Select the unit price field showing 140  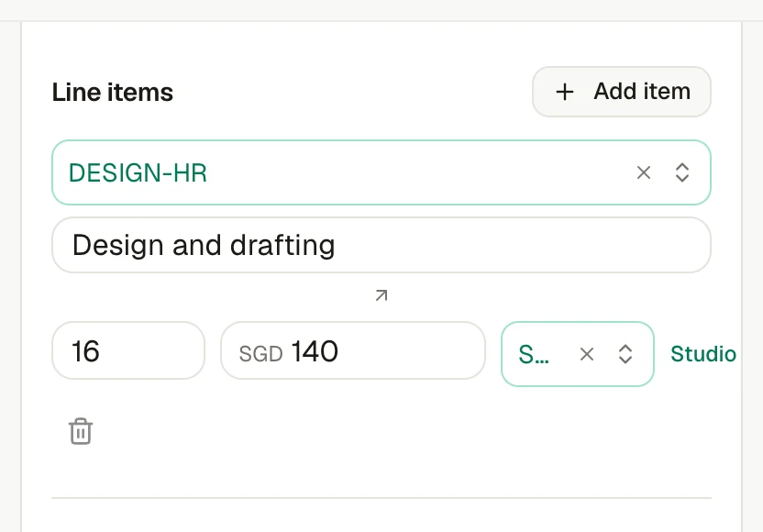tap(353, 350)
